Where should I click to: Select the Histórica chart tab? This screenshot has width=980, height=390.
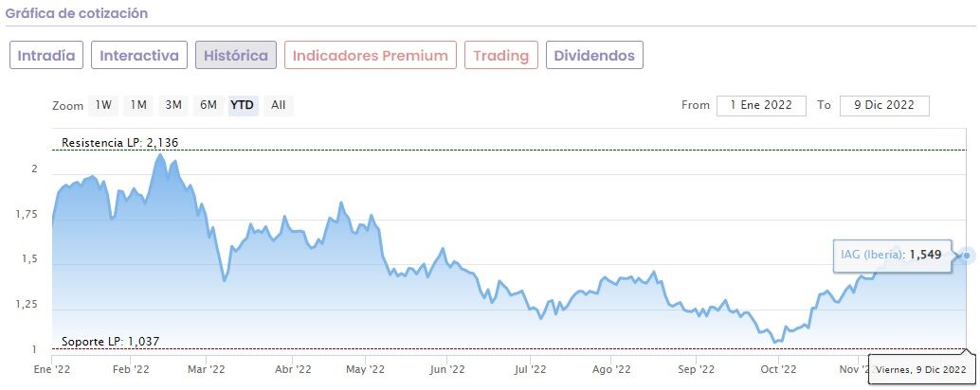236,55
